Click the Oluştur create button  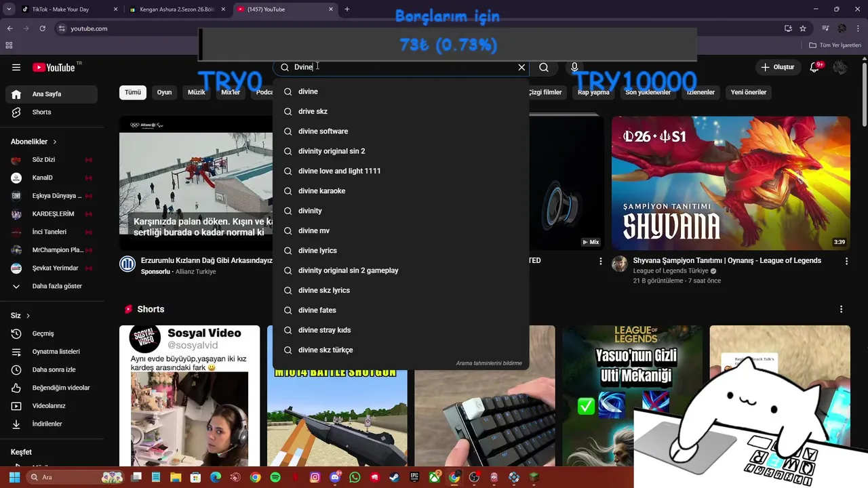[777, 67]
